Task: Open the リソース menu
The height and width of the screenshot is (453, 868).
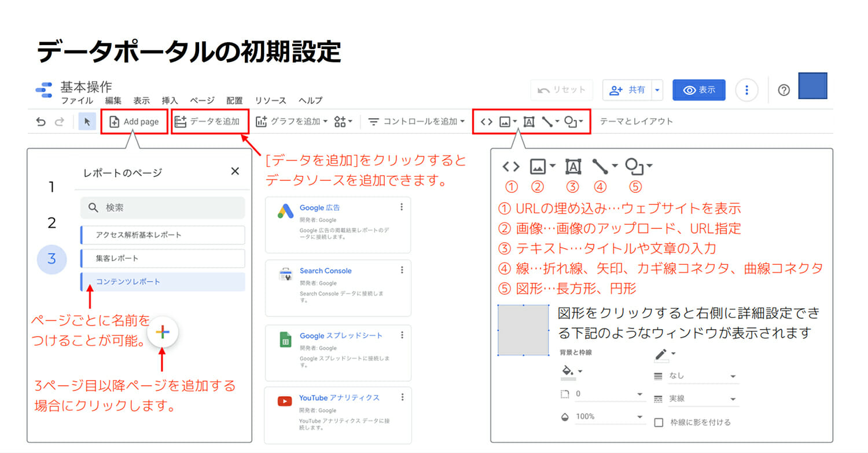Action: click(270, 100)
